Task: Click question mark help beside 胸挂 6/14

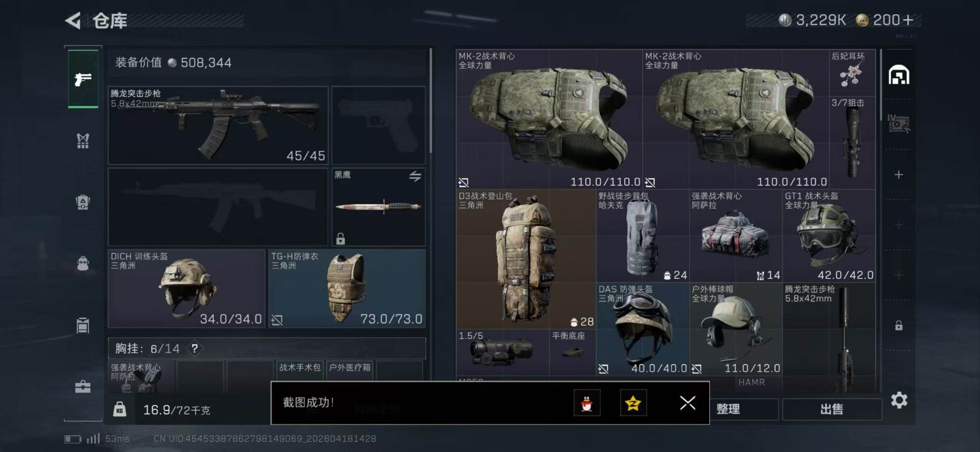Action: 194,348
